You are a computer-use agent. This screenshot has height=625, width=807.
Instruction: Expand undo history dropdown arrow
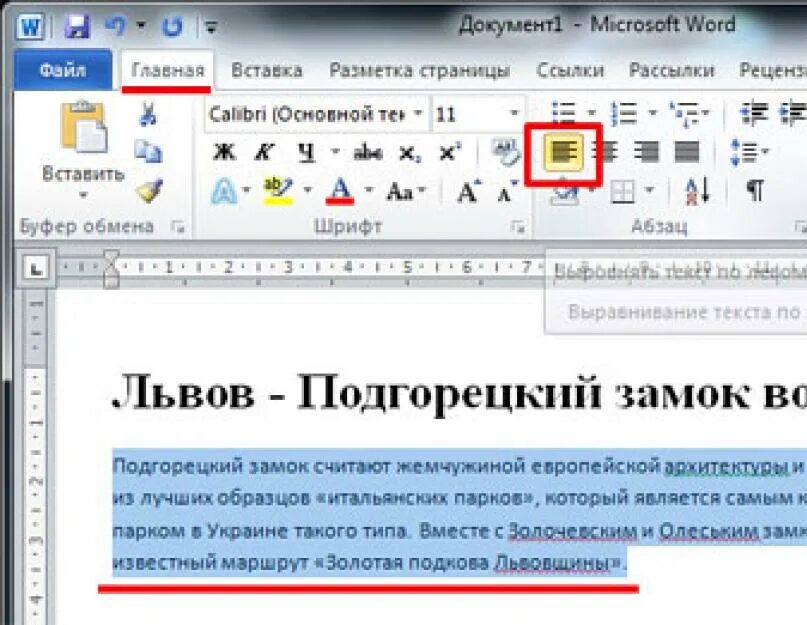coord(141,25)
